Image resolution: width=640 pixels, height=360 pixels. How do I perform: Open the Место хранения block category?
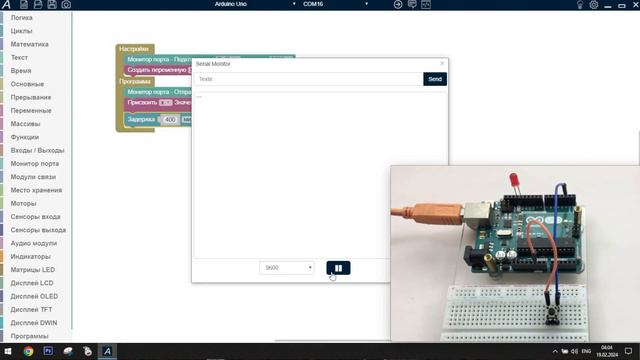pyautogui.click(x=36, y=190)
